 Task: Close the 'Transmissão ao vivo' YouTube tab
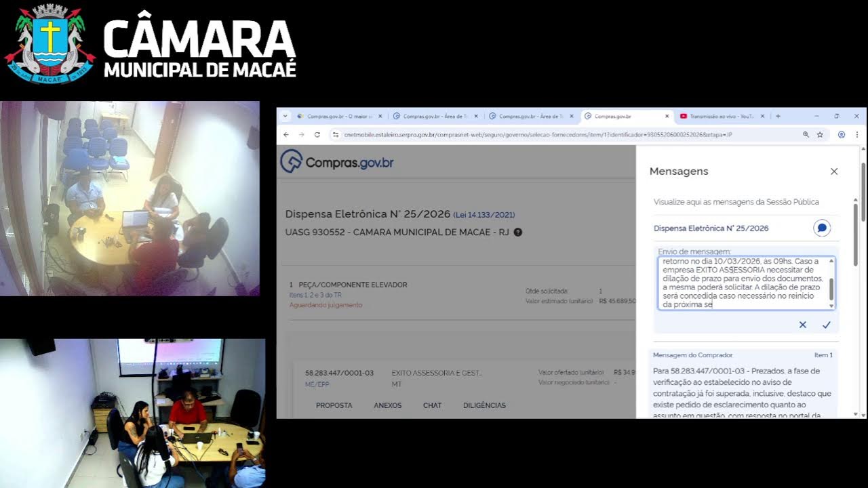pyautogui.click(x=763, y=117)
